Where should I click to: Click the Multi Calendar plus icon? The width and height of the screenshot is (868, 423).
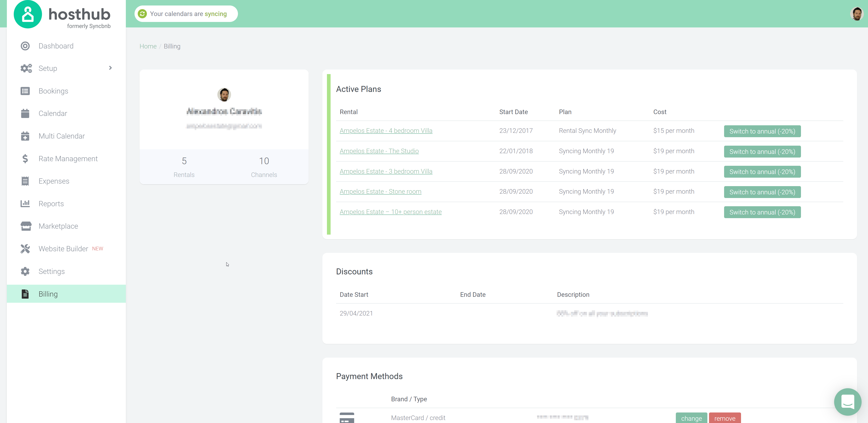pyautogui.click(x=25, y=136)
